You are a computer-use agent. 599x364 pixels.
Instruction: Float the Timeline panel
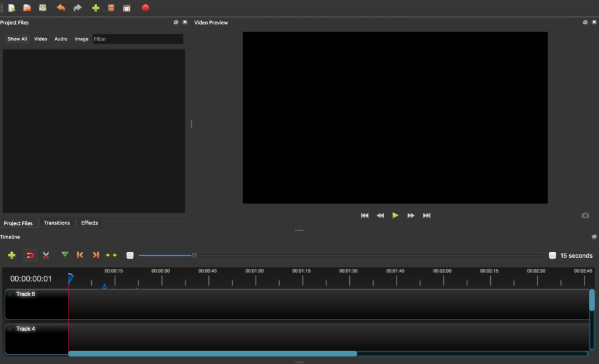594,237
